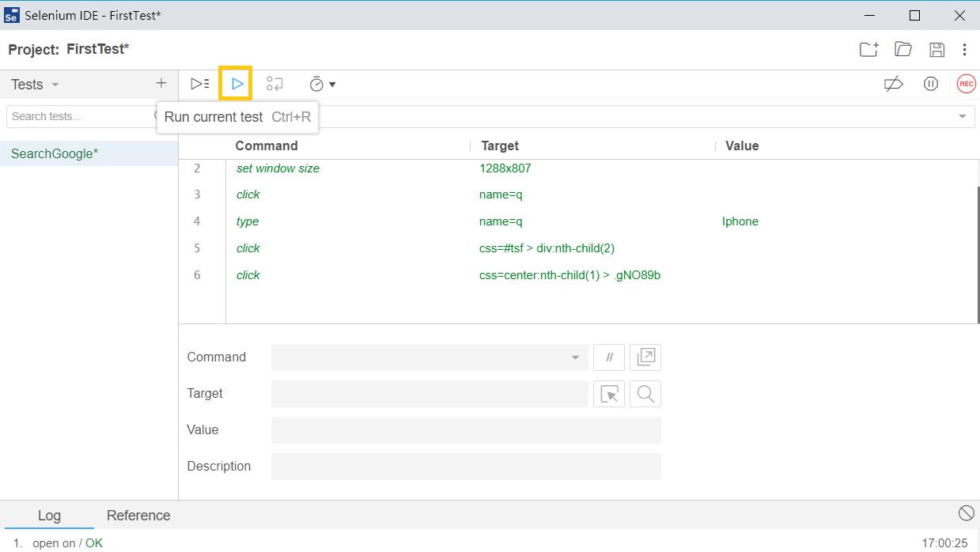Clear the log icon
The width and height of the screenshot is (980, 552).
[x=966, y=513]
